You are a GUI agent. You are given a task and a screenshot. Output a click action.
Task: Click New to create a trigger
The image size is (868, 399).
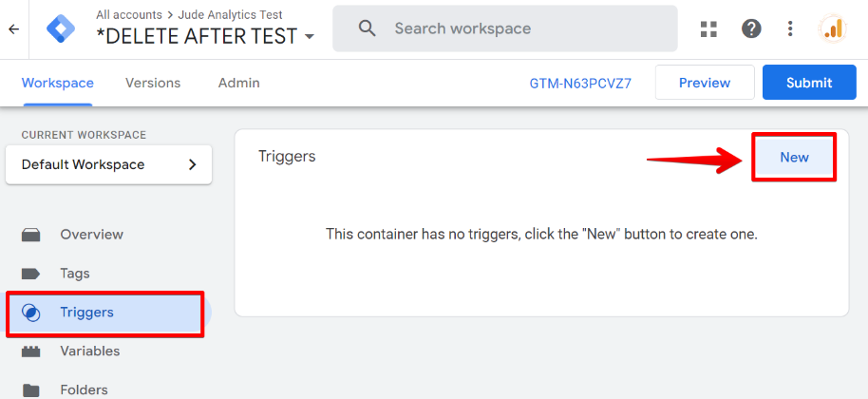click(794, 157)
